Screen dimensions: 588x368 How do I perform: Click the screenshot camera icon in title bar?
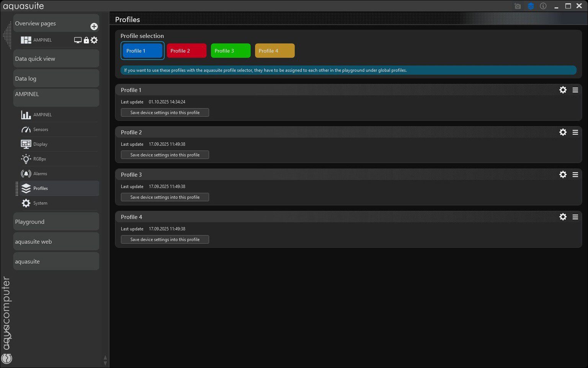[x=518, y=6]
